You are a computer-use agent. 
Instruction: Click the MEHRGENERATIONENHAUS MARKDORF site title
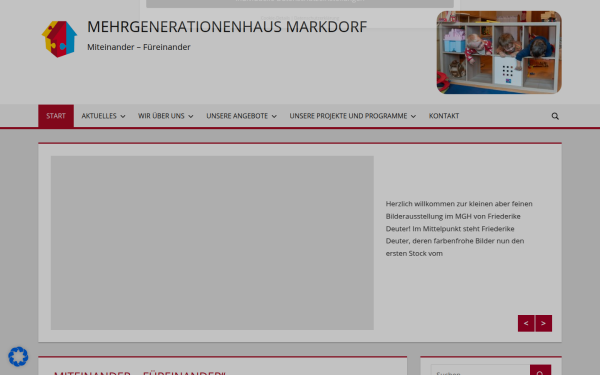click(227, 27)
